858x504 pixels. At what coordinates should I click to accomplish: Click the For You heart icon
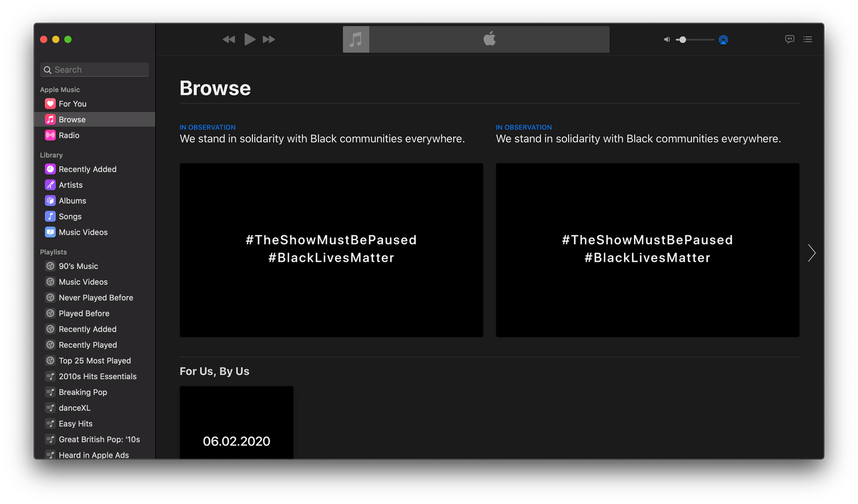point(50,104)
